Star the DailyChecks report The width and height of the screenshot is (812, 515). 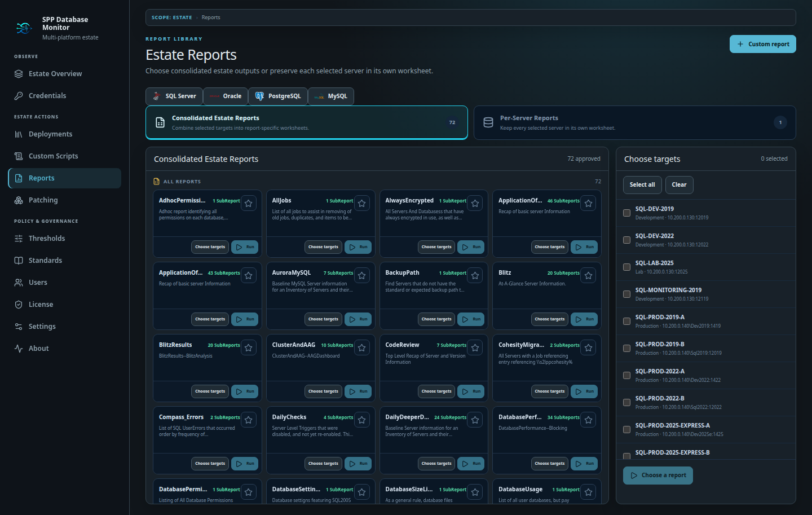point(362,420)
